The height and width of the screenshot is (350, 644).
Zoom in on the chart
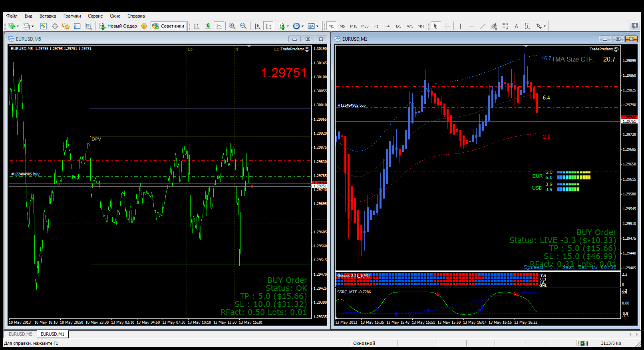click(x=232, y=26)
